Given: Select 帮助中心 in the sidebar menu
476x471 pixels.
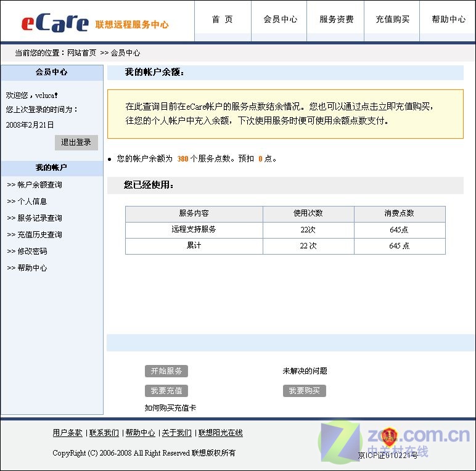Looking at the screenshot, I should coord(32,268).
